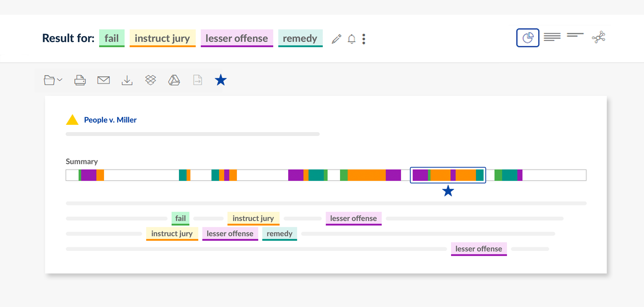644x307 pixels.
Task: Switch to the short title-only view icon
Action: 575,35
